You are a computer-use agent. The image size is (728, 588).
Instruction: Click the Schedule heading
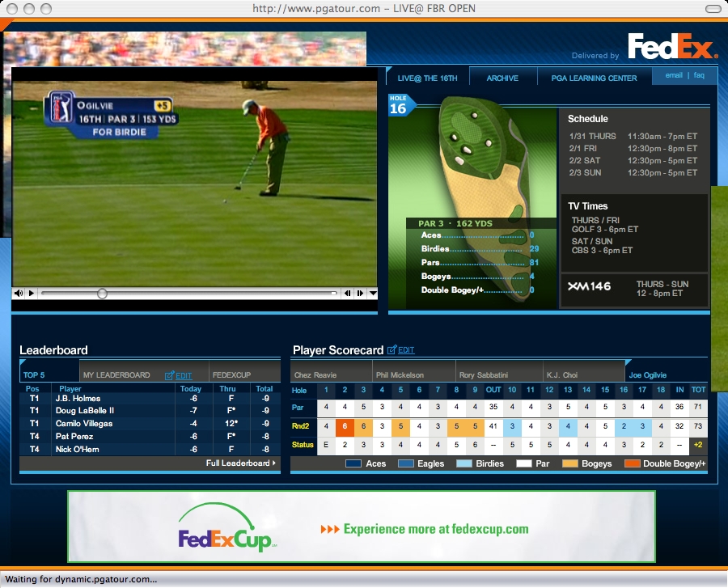(x=588, y=119)
